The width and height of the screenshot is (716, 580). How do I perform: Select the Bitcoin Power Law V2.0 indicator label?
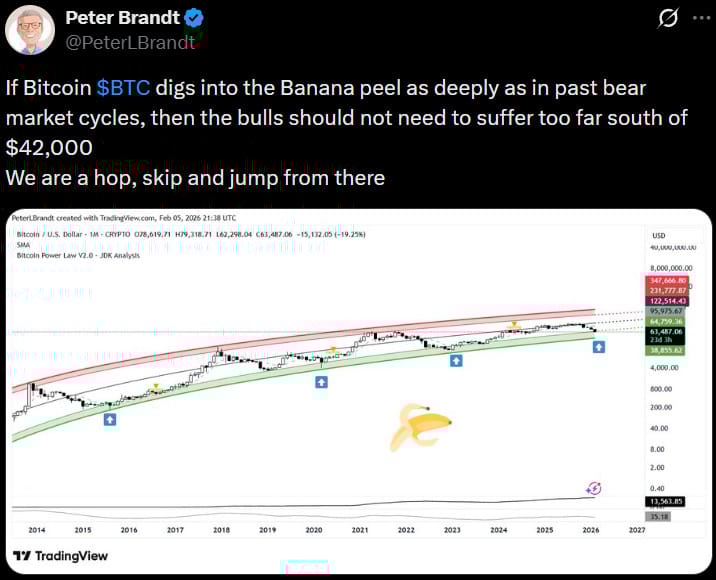(x=78, y=255)
